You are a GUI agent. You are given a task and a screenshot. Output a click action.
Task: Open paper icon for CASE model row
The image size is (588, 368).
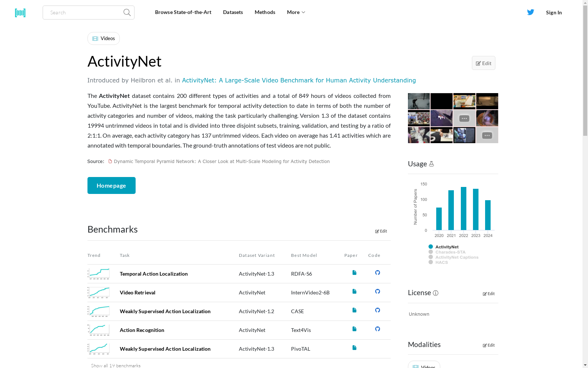[354, 310]
